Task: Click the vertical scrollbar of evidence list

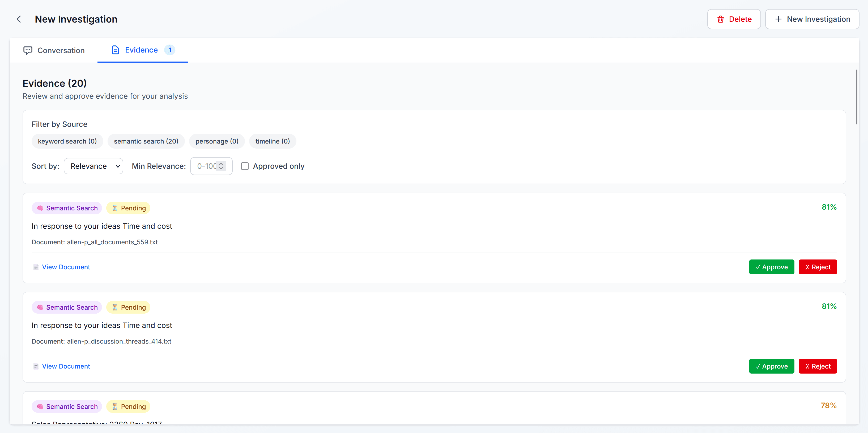Action: [857, 97]
